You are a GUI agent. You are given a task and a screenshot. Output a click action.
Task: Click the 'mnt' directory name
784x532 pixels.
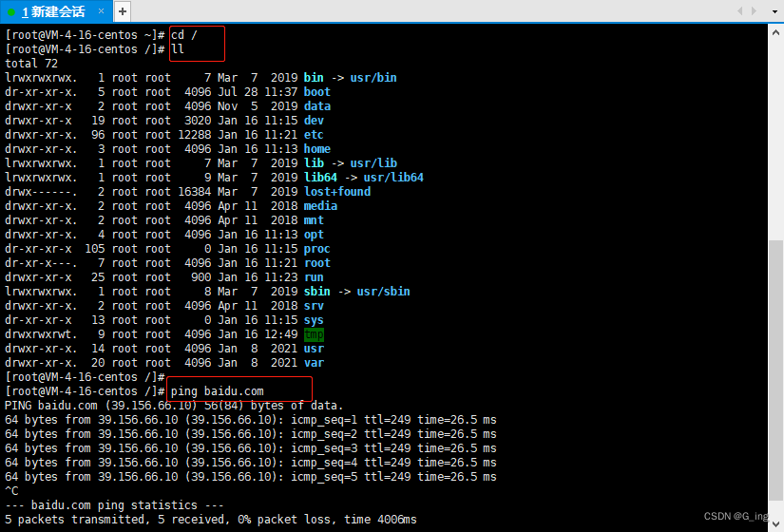(x=314, y=220)
